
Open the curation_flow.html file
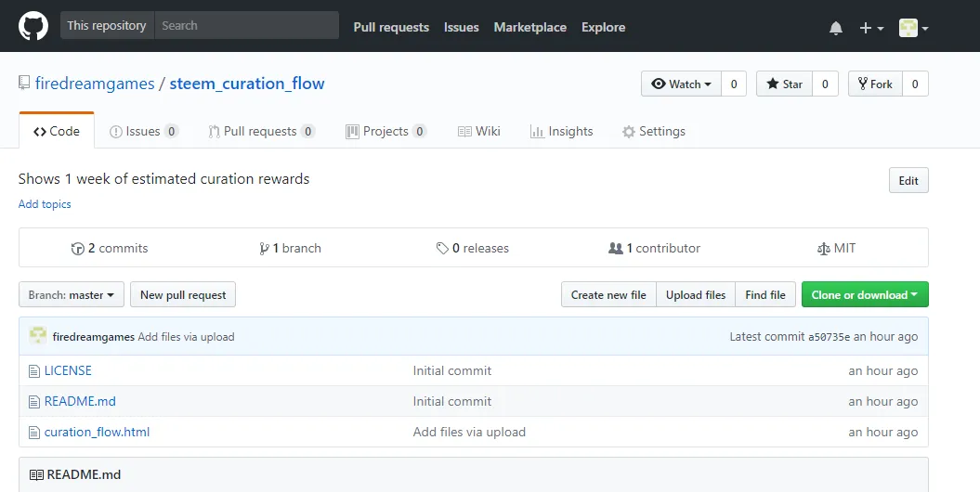[x=97, y=432]
